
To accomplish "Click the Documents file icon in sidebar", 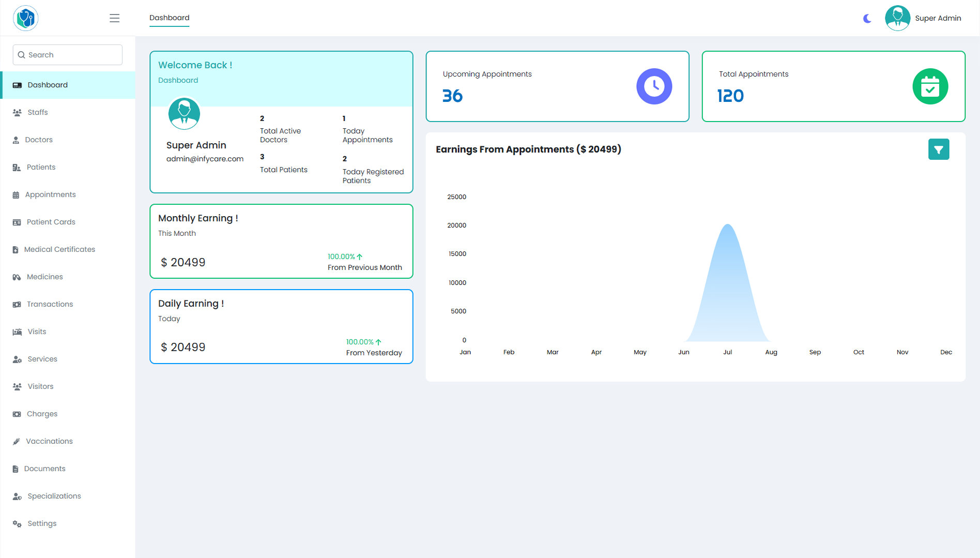I will click(16, 469).
